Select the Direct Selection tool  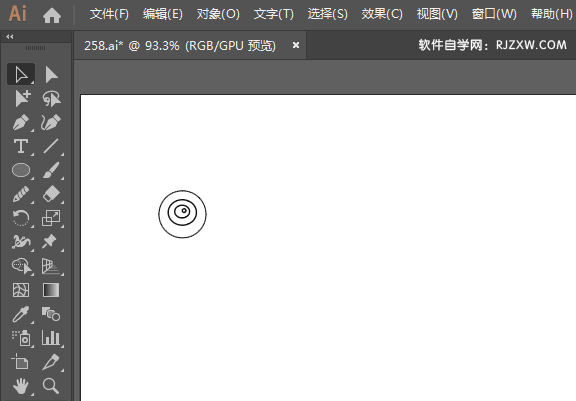pos(51,75)
